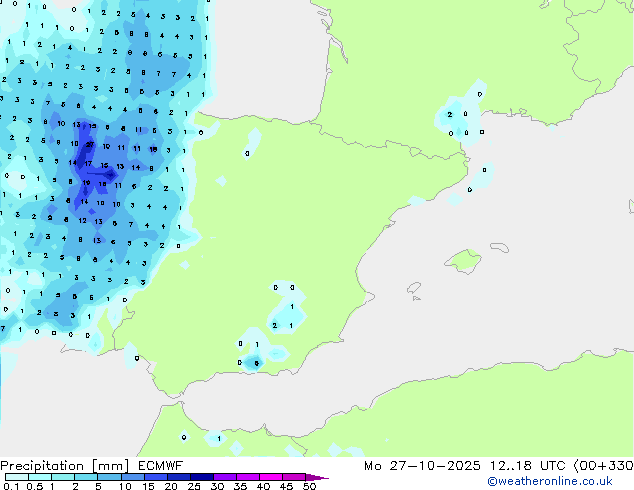
Task: Select the 30–35 mm purple legend swatch
Action: pyautogui.click(x=224, y=477)
